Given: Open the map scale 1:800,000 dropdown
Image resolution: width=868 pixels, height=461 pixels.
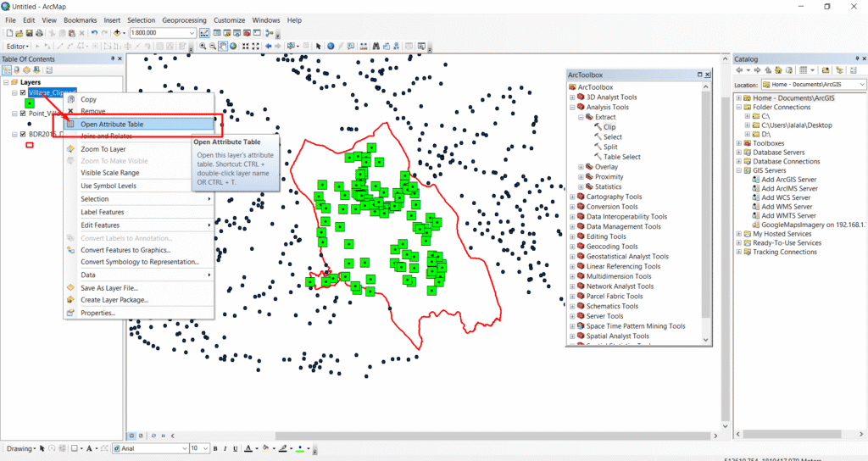Looking at the screenshot, I should point(192,33).
